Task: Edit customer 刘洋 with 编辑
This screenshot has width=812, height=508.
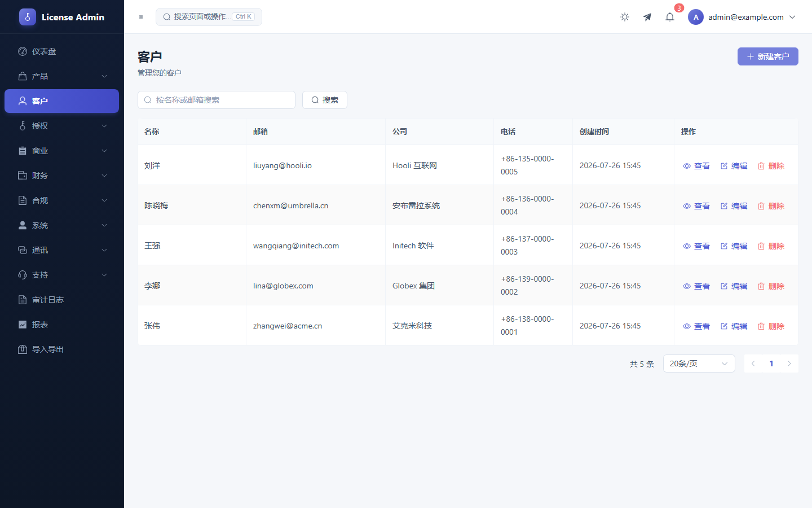Action: click(734, 166)
